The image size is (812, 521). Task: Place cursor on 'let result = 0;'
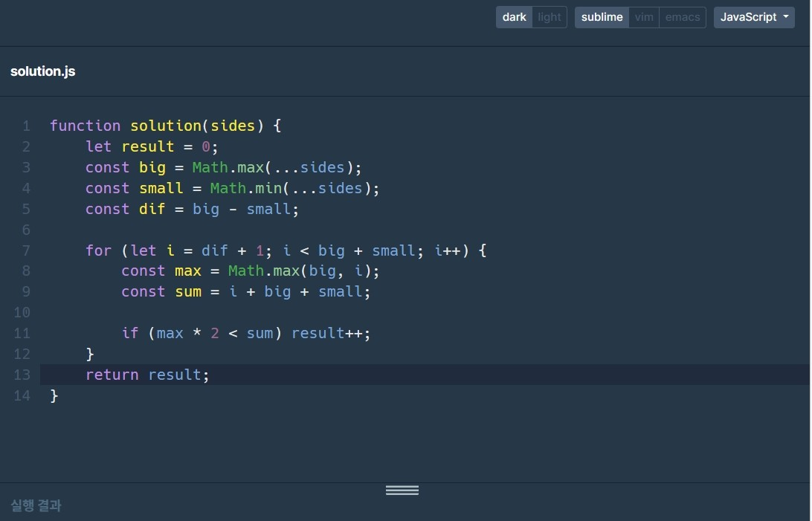click(152, 146)
